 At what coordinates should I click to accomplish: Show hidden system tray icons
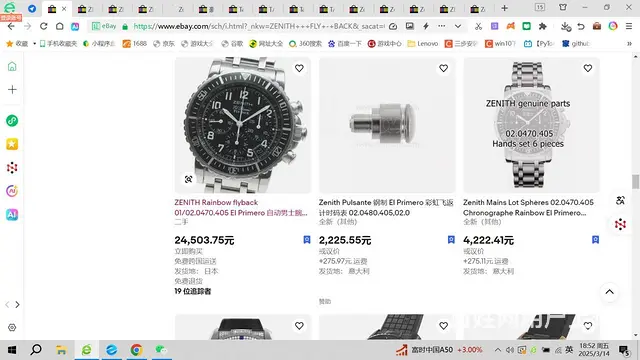point(498,350)
